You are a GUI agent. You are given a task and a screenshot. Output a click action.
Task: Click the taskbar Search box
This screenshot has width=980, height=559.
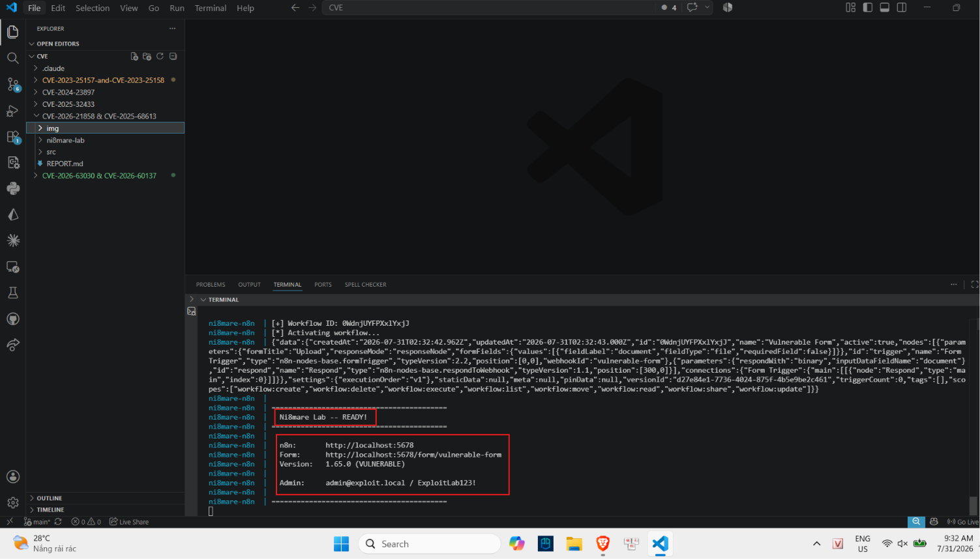429,544
